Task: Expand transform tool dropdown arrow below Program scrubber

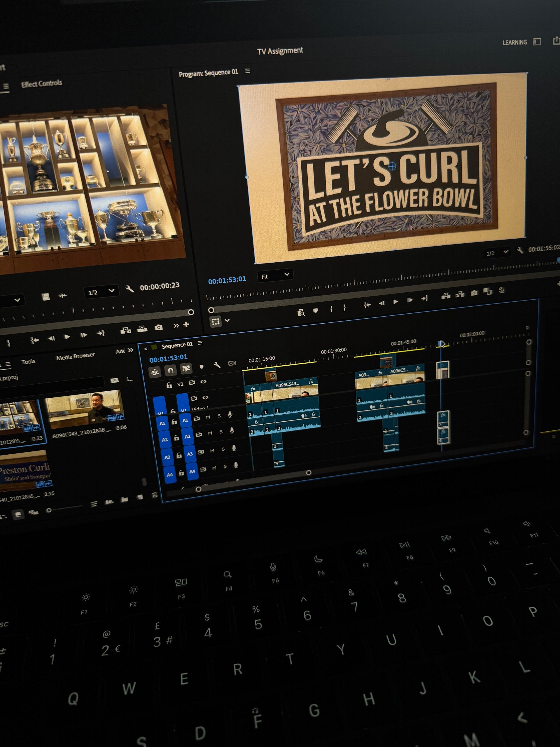Action: click(227, 320)
